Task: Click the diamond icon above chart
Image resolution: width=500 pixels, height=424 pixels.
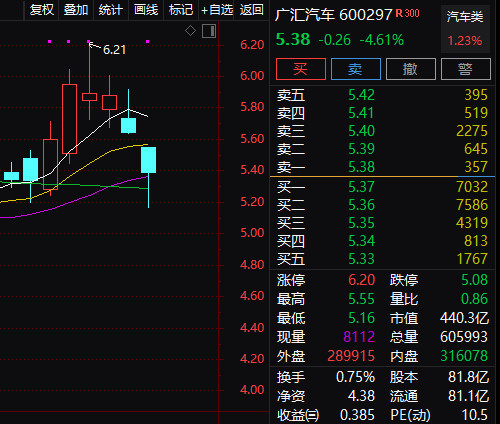Action: (190, 31)
